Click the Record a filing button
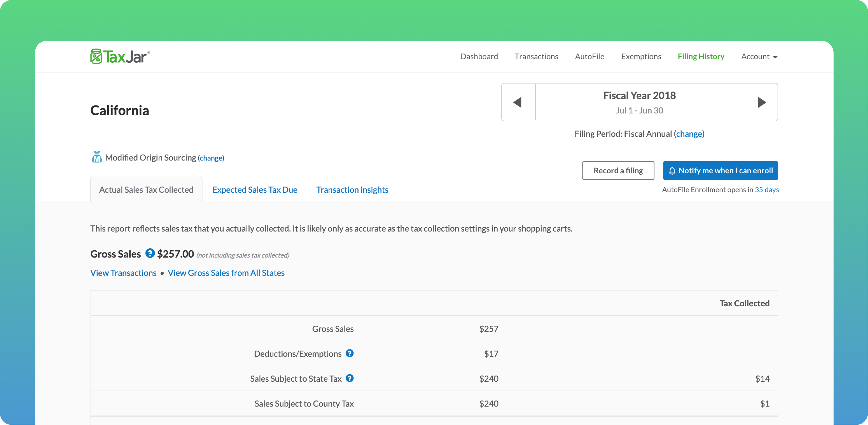This screenshot has height=425, width=868. click(x=618, y=170)
